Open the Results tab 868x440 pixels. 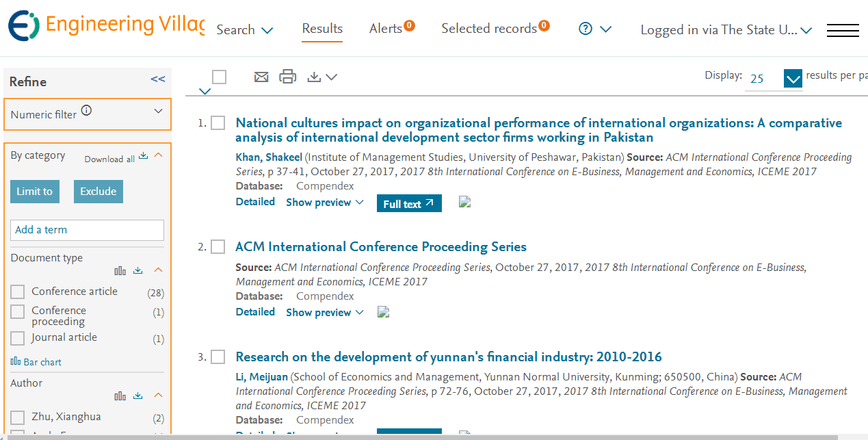(x=322, y=29)
